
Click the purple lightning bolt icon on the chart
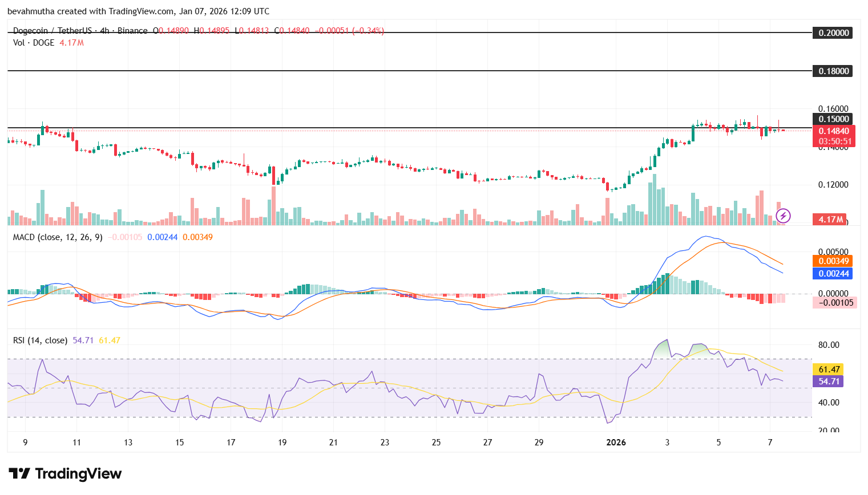783,215
